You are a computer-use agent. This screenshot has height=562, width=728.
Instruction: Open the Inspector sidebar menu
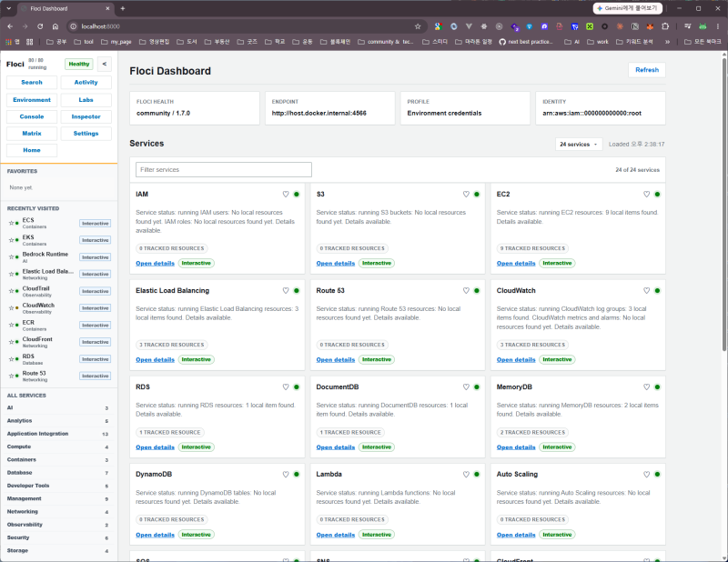[x=86, y=117]
